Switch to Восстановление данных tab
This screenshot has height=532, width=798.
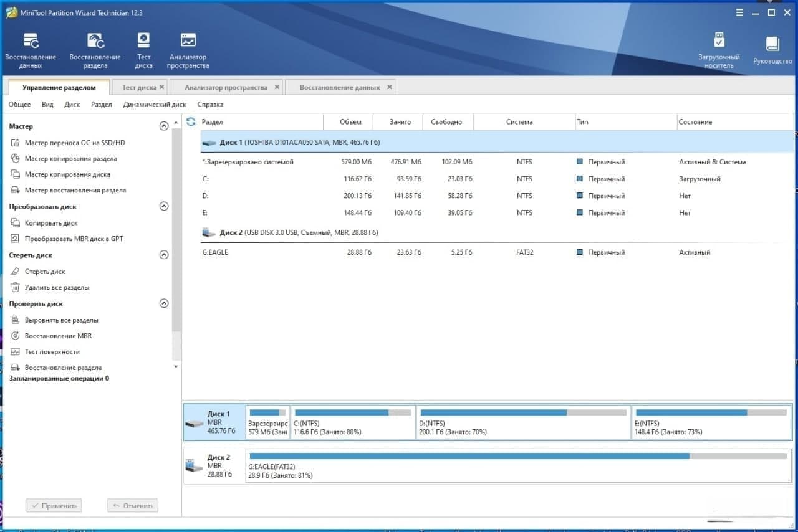340,87
